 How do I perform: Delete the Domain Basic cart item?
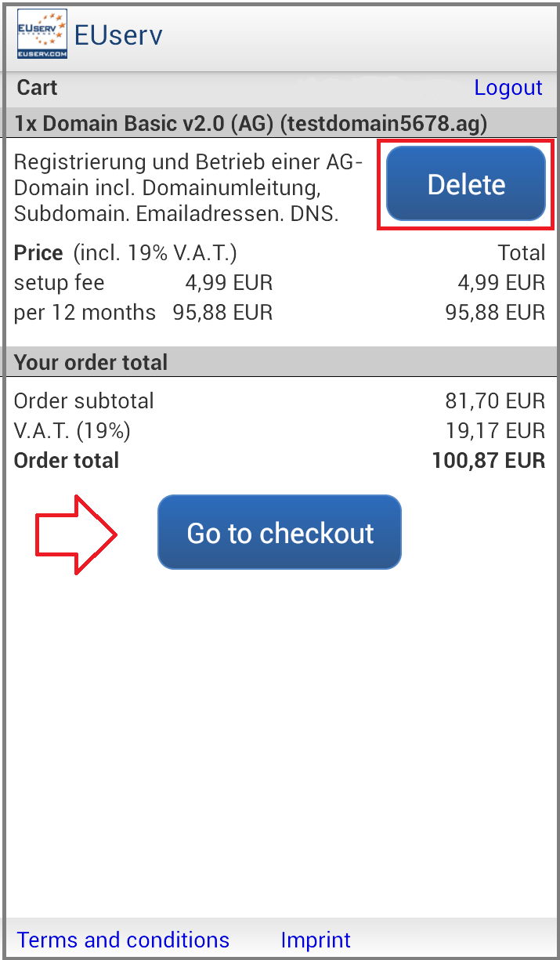466,184
